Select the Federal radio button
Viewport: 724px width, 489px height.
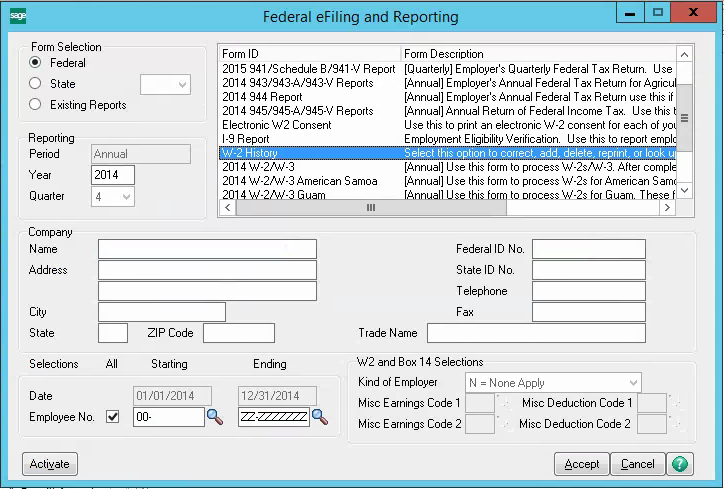pos(36,63)
